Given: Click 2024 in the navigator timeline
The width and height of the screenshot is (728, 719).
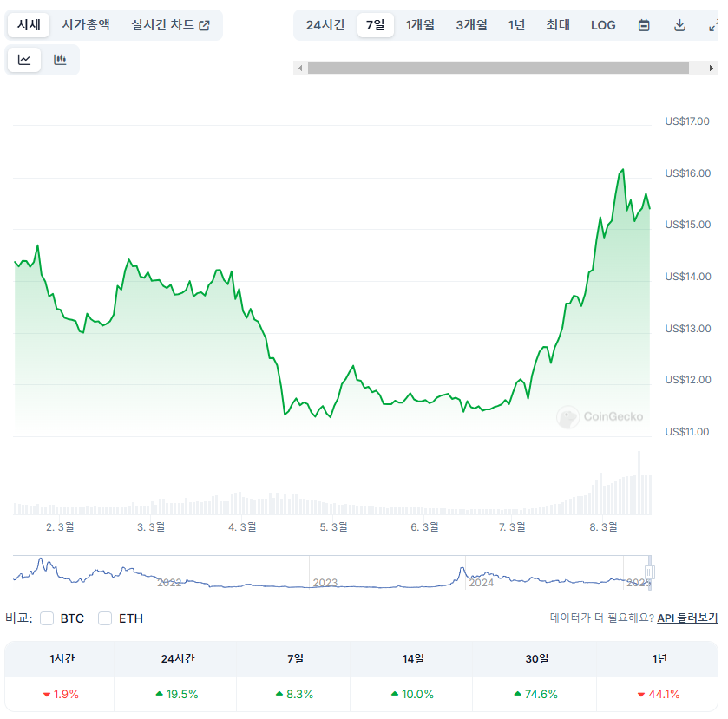Looking at the screenshot, I should pyautogui.click(x=481, y=583).
